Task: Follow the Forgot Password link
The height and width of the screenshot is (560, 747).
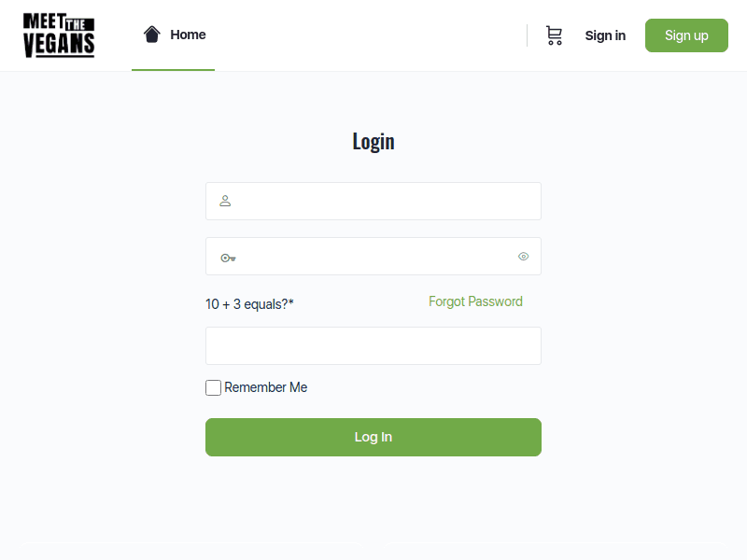Action: point(475,301)
